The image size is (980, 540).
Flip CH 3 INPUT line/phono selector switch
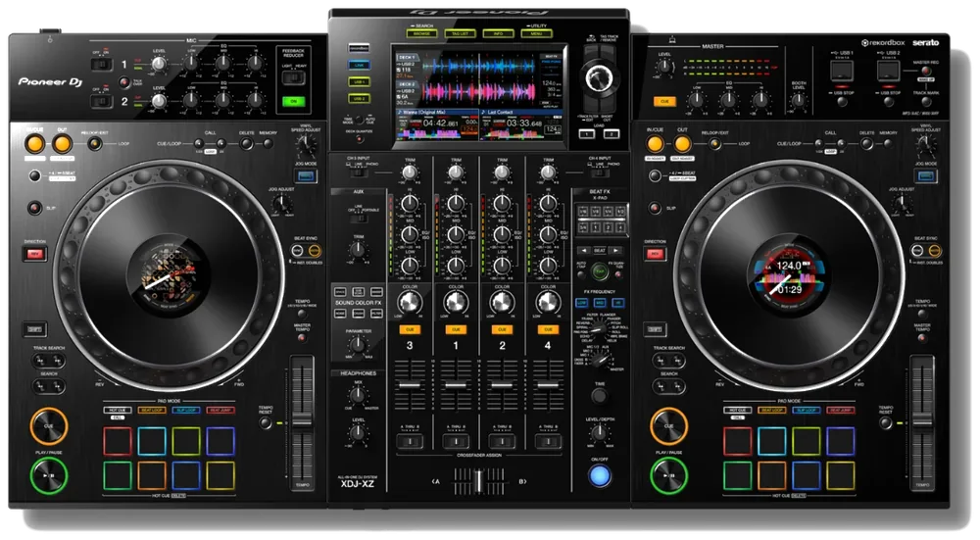point(358,173)
